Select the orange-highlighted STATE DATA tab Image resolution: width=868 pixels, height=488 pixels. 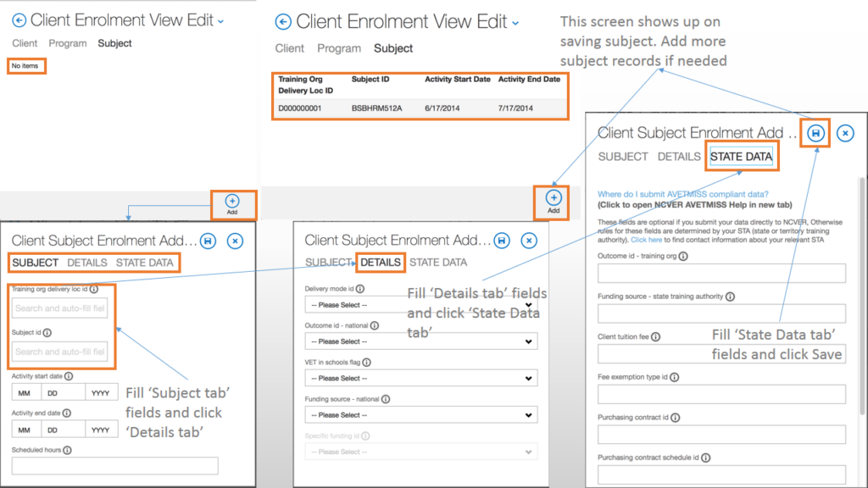pyautogui.click(x=741, y=157)
